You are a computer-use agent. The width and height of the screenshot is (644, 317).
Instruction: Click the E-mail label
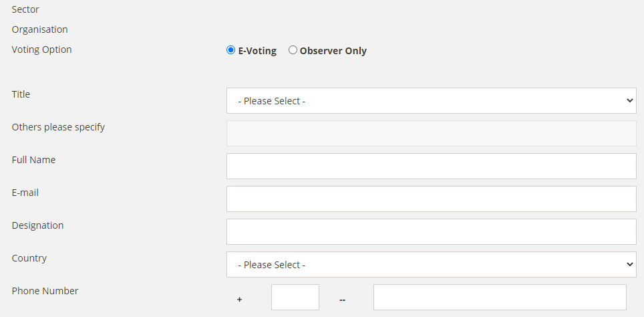click(x=25, y=193)
